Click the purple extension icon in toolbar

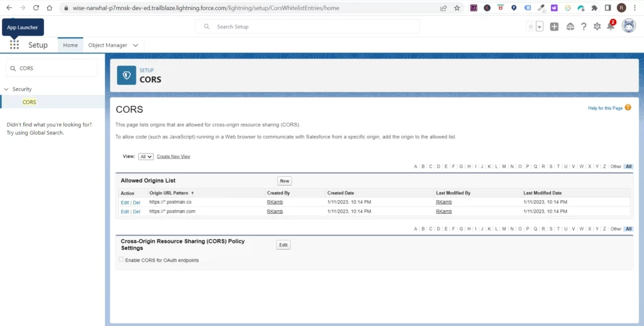554,8
